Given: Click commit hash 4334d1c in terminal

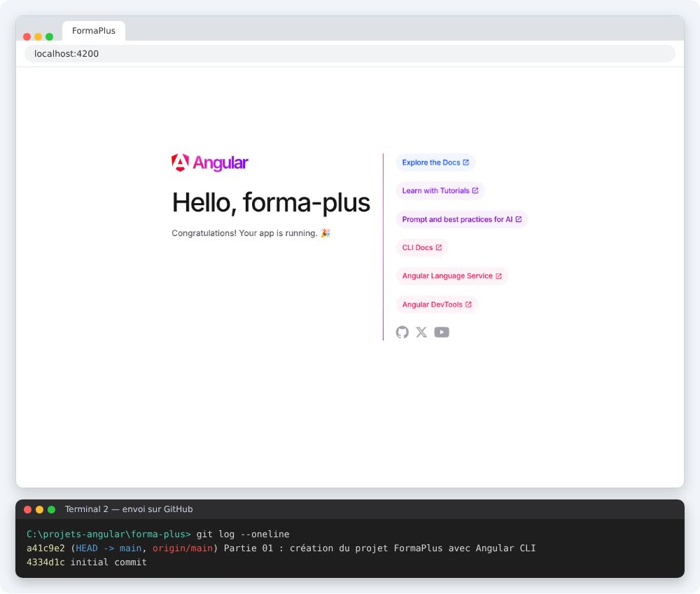Looking at the screenshot, I should click(x=45, y=562).
